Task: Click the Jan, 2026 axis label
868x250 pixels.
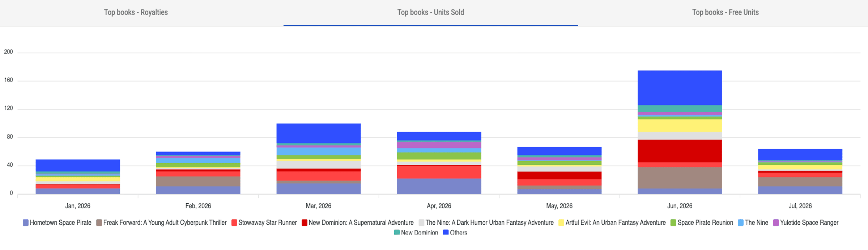Action: pyautogui.click(x=78, y=206)
